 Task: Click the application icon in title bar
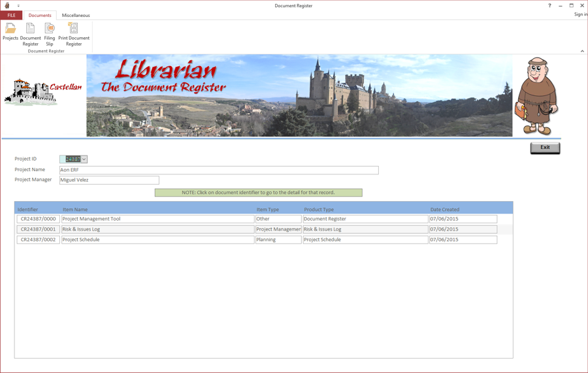7,6
